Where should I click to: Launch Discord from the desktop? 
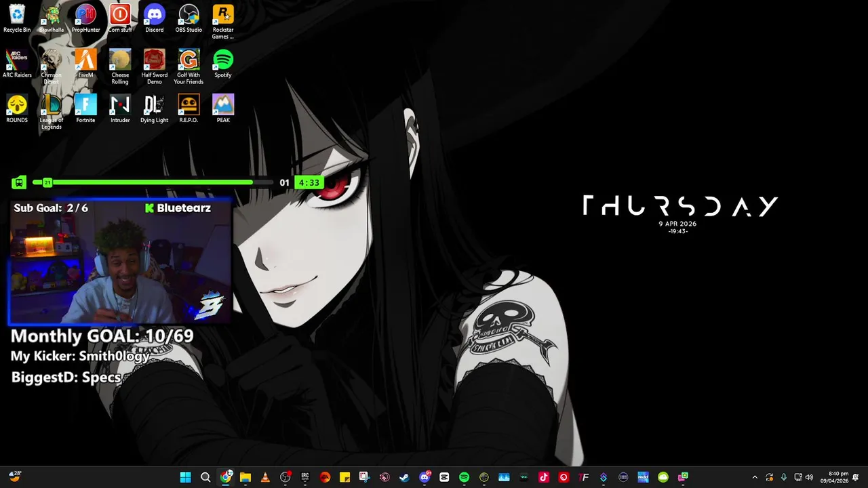(x=155, y=19)
